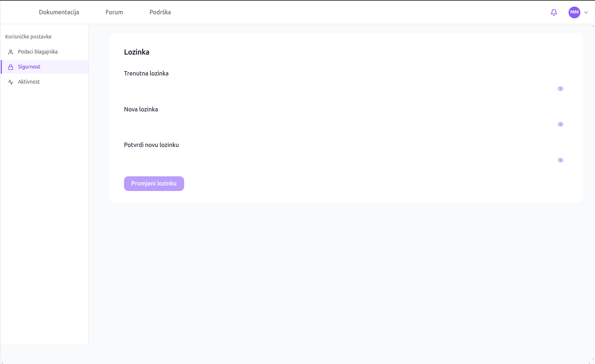This screenshot has width=595, height=364.
Task: Click the person icon beside Podaci blagajnika
Action: pyautogui.click(x=11, y=52)
